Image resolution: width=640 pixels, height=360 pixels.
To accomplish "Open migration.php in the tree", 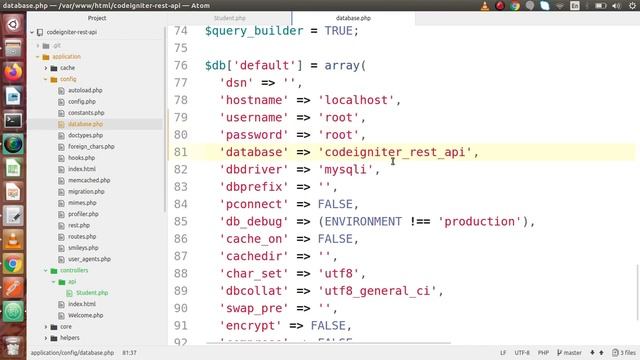I will click(x=86, y=191).
